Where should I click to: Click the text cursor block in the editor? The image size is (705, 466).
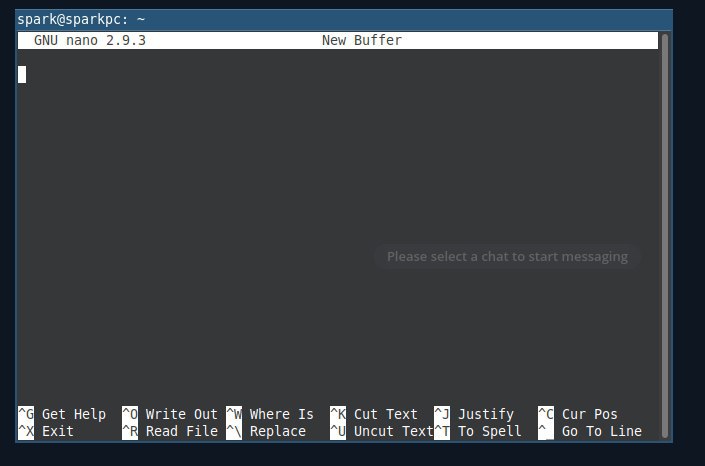click(22, 74)
